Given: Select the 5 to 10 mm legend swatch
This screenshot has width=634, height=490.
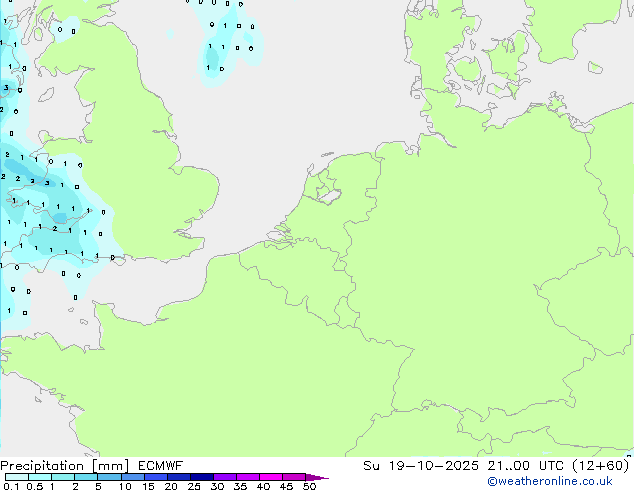Looking at the screenshot, I should point(109,477).
